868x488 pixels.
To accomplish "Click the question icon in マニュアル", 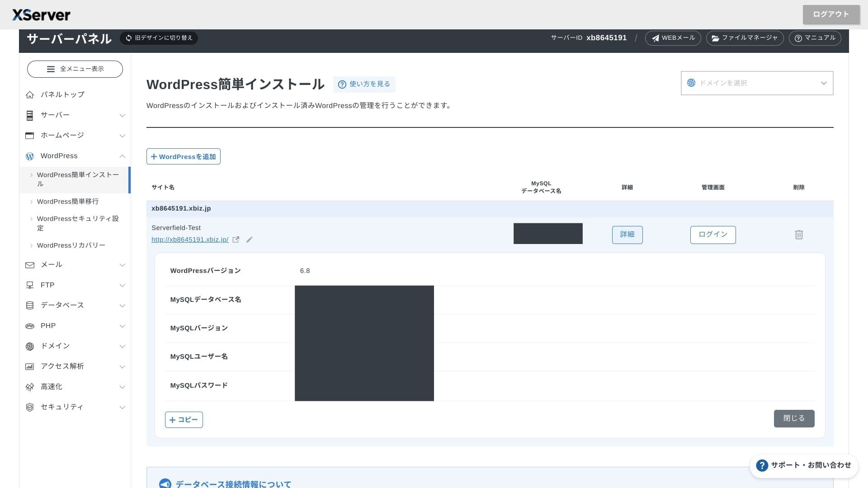I will (798, 38).
